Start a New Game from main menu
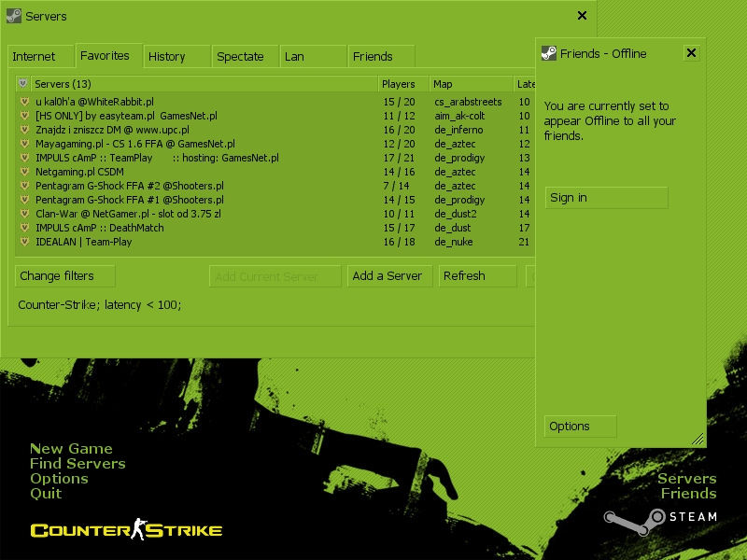Screen dimensions: 747x560 pyautogui.click(x=71, y=449)
